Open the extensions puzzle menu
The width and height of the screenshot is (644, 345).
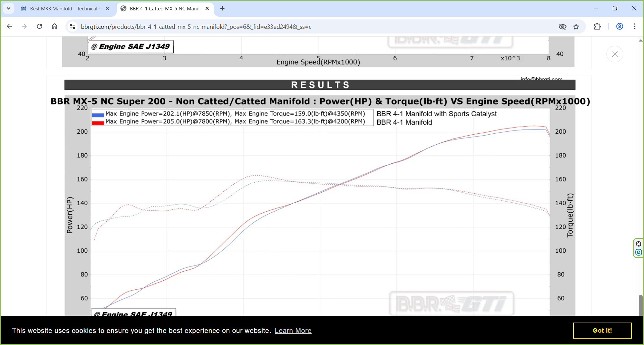tap(597, 26)
